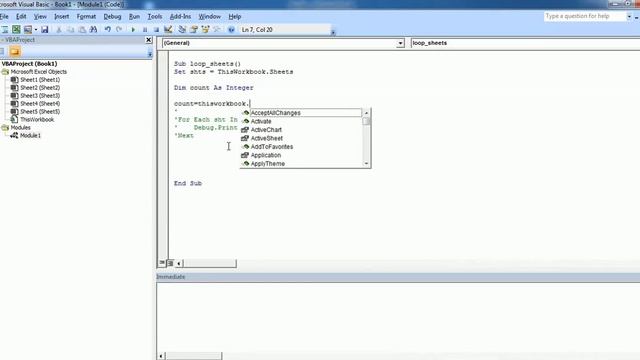
Task: Open the Edit menu
Action: tap(21, 16)
